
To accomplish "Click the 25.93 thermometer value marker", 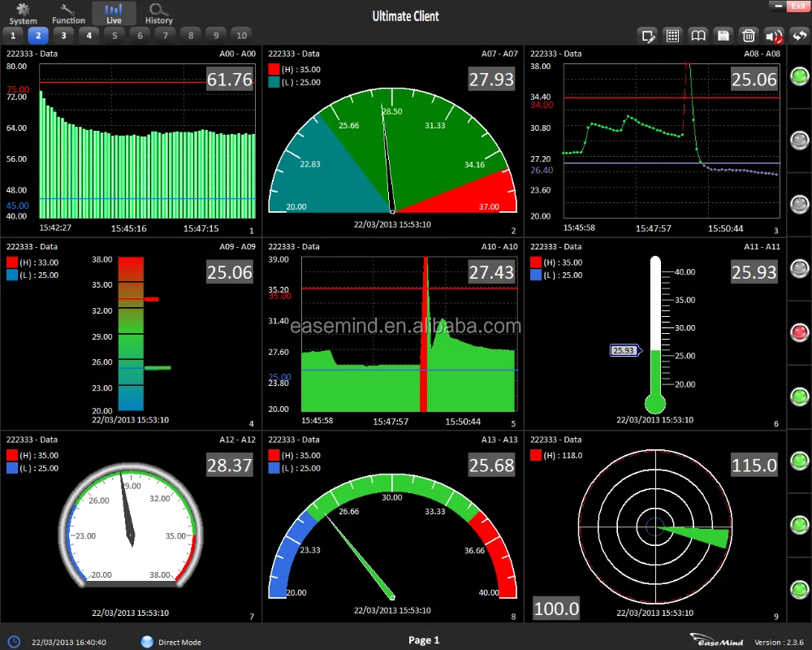I will point(624,350).
